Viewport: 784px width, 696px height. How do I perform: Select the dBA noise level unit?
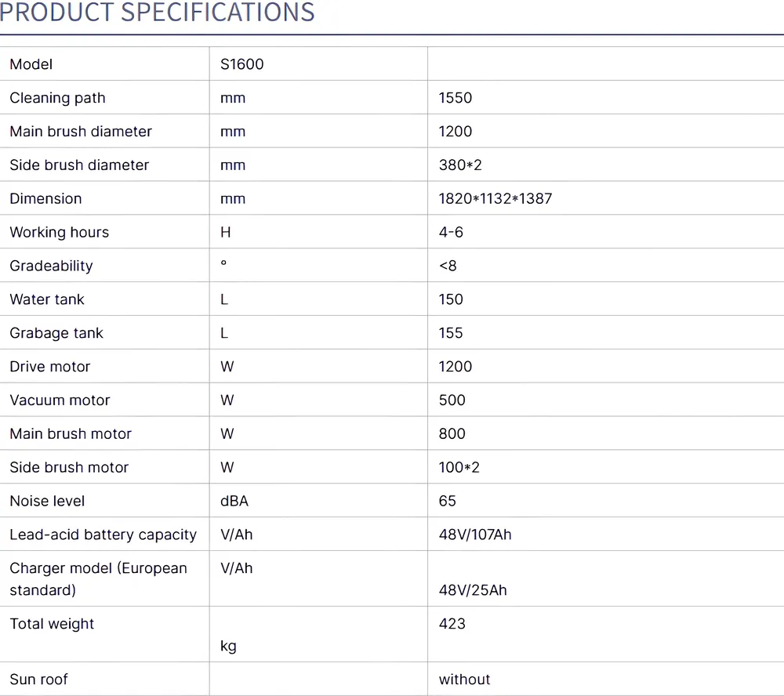(234, 501)
